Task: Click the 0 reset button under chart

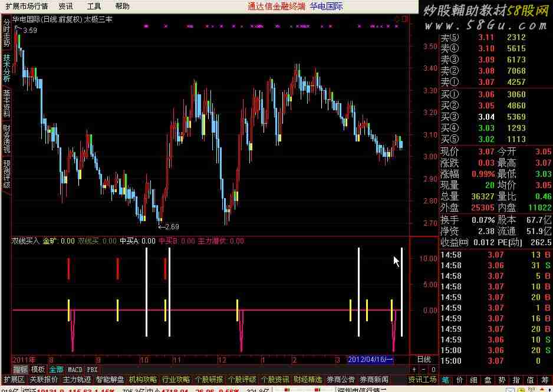Action: [x=433, y=370]
